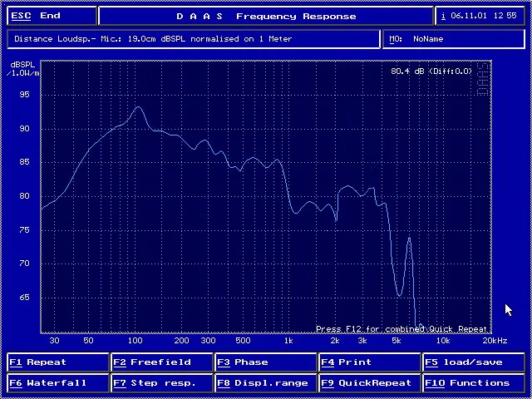This screenshot has height=399, width=532.
Task: Open F7 Step resp. view
Action: pyautogui.click(x=162, y=383)
